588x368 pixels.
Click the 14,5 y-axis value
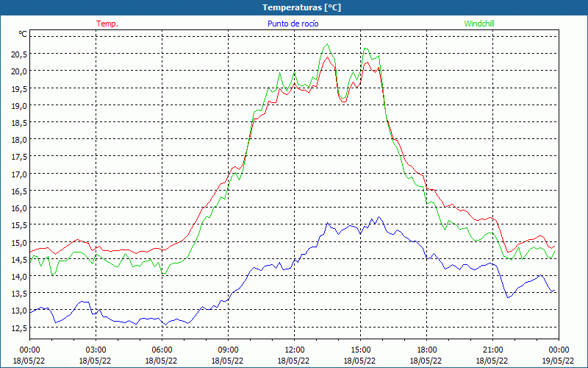coord(19,260)
